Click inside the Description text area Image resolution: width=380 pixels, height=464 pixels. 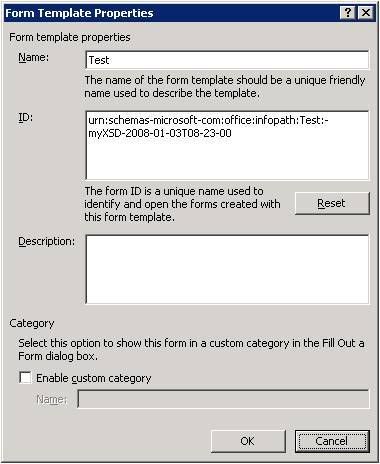point(227,269)
